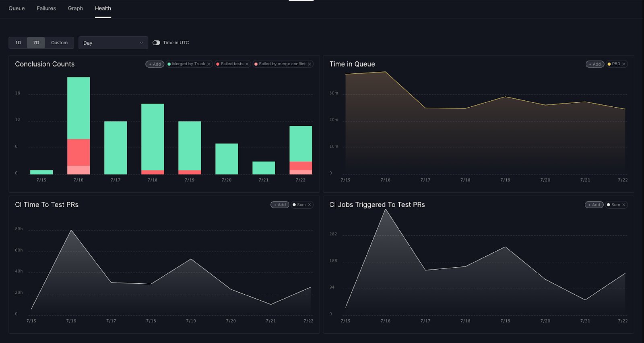The width and height of the screenshot is (644, 343).
Task: Remove Sum chip in CI Jobs Triggered chart
Action: click(x=624, y=205)
